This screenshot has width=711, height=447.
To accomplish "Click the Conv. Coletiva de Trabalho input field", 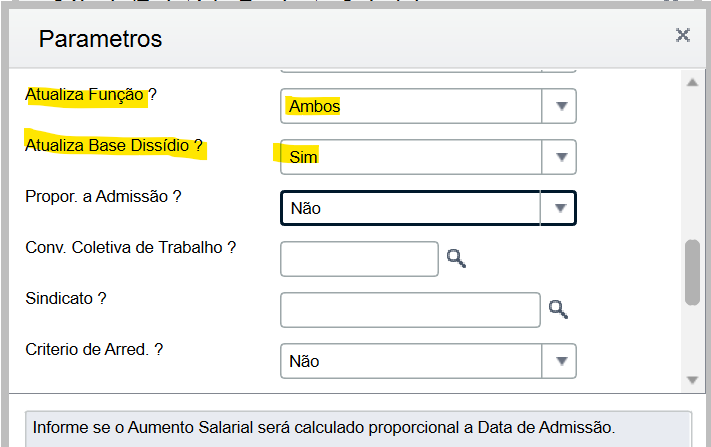I will (359, 259).
